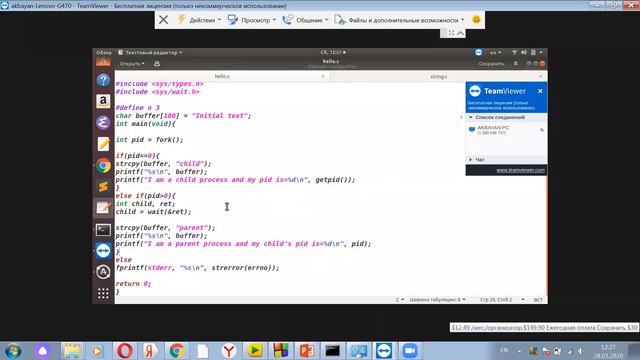
Task: Click Обзор in the Ubuntu top bar
Action: (104, 53)
